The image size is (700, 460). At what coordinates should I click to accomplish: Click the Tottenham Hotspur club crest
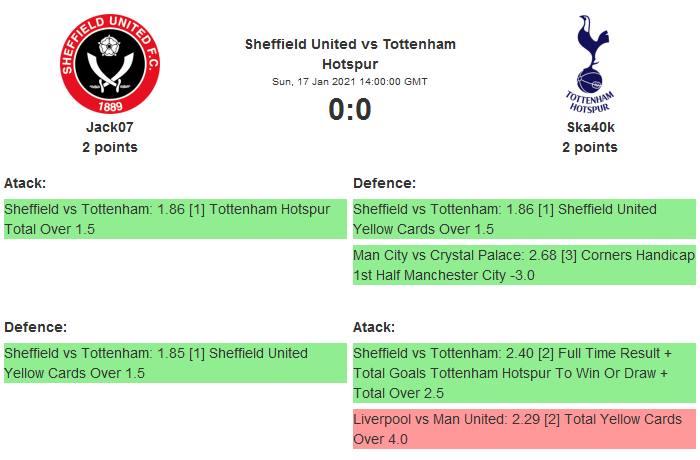pos(589,65)
